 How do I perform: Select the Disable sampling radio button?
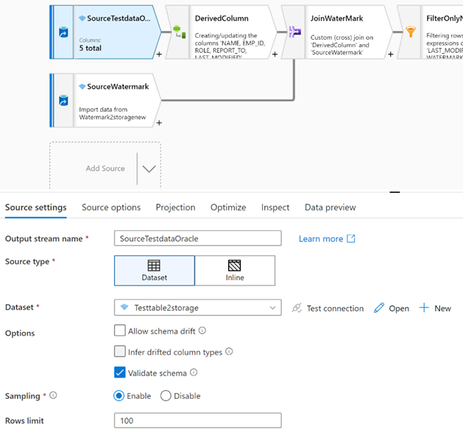[x=166, y=396]
